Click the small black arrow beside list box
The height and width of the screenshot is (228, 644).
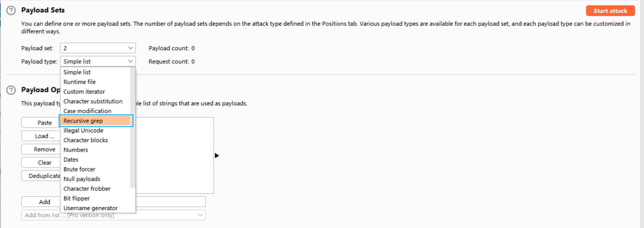click(217, 155)
